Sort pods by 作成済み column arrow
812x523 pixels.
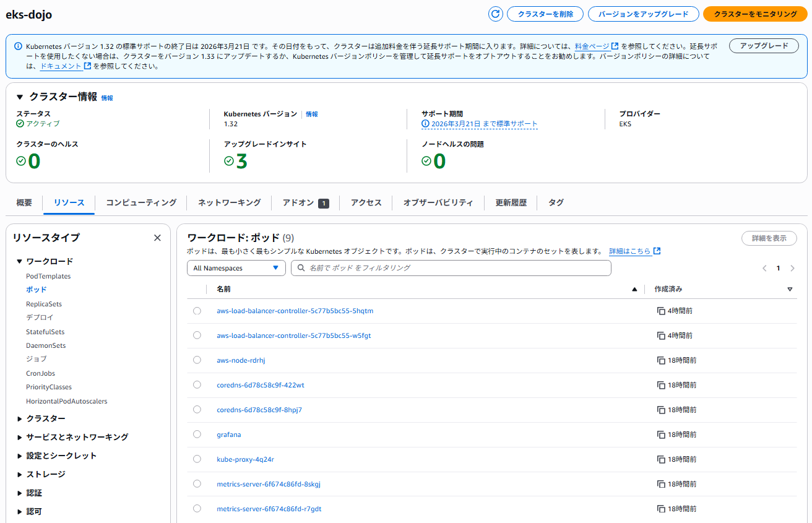point(790,289)
